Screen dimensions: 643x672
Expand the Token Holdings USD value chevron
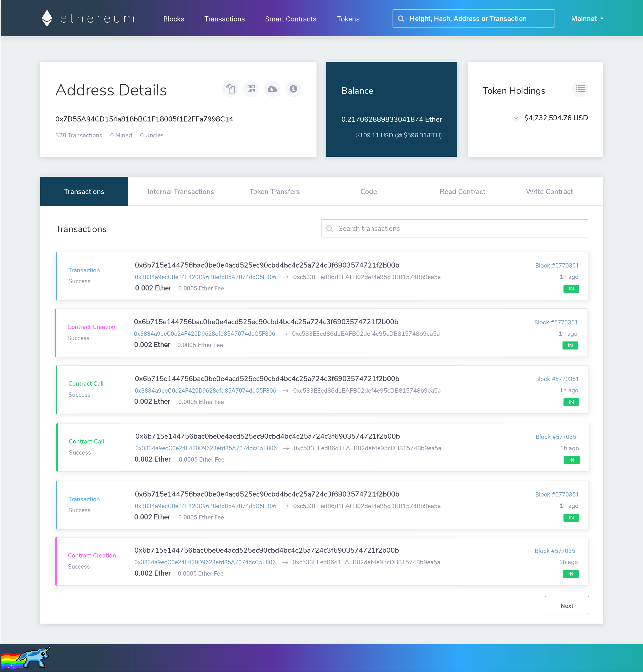pos(516,118)
